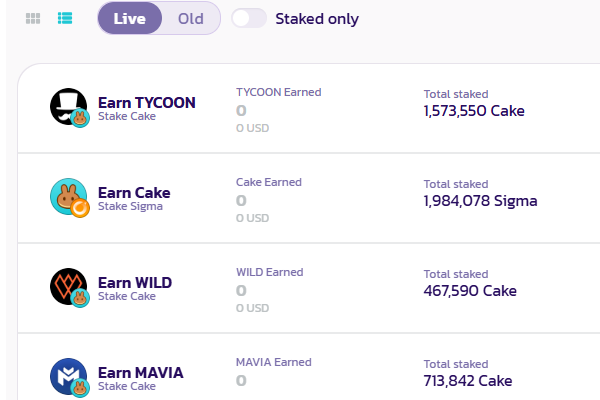This screenshot has height=400, width=600.
Task: Expand the Earn TYCOON pool row
Action: [x=146, y=102]
